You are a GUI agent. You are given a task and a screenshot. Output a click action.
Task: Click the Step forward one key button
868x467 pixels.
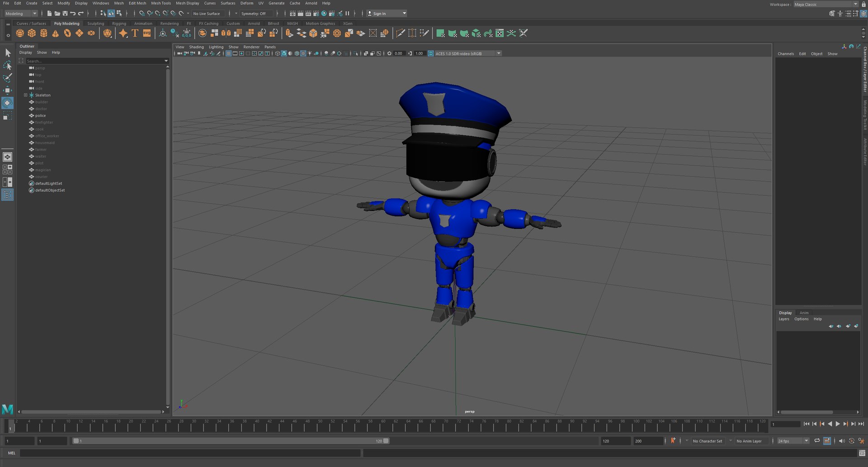(x=845, y=424)
